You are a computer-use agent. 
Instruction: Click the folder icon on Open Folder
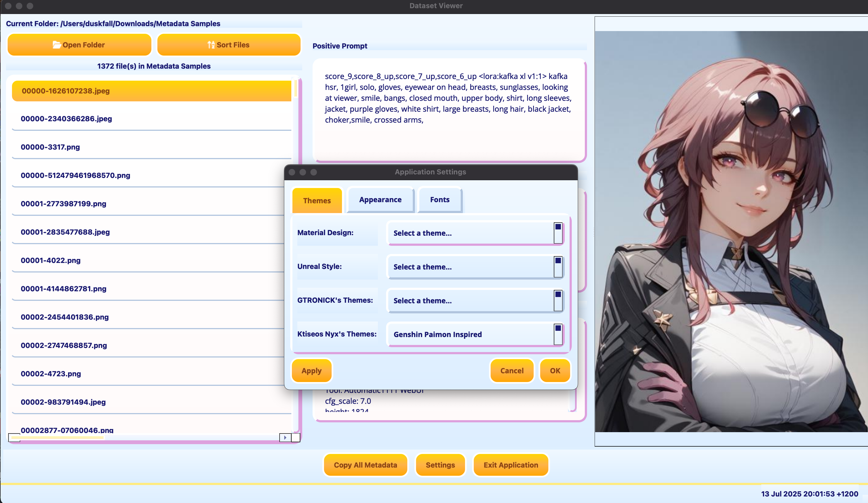click(56, 45)
